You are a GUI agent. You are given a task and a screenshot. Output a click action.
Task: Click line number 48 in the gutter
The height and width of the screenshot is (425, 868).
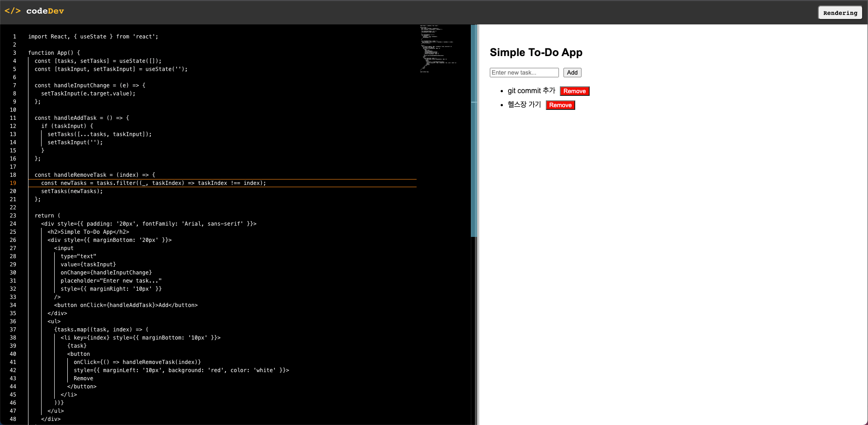[x=13, y=419]
